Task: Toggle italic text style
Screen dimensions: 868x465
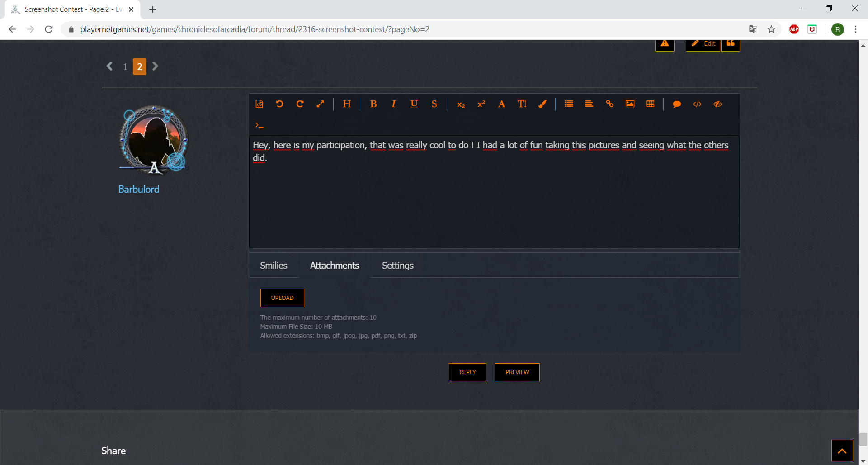Action: click(393, 104)
